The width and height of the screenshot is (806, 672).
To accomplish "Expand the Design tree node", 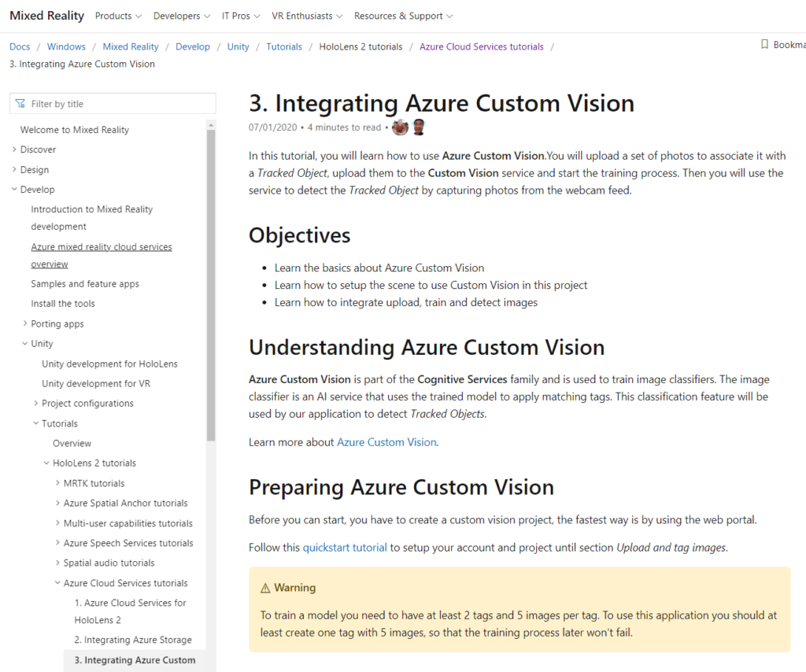I will (x=14, y=169).
